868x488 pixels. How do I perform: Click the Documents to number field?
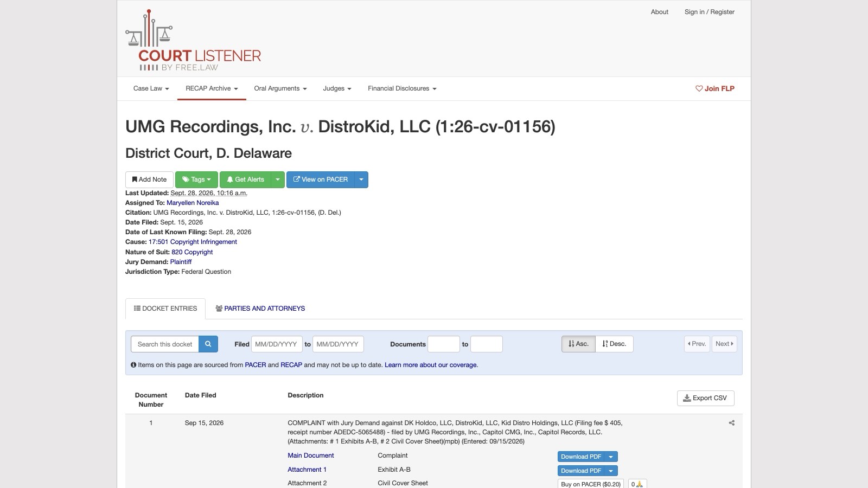tap(487, 344)
